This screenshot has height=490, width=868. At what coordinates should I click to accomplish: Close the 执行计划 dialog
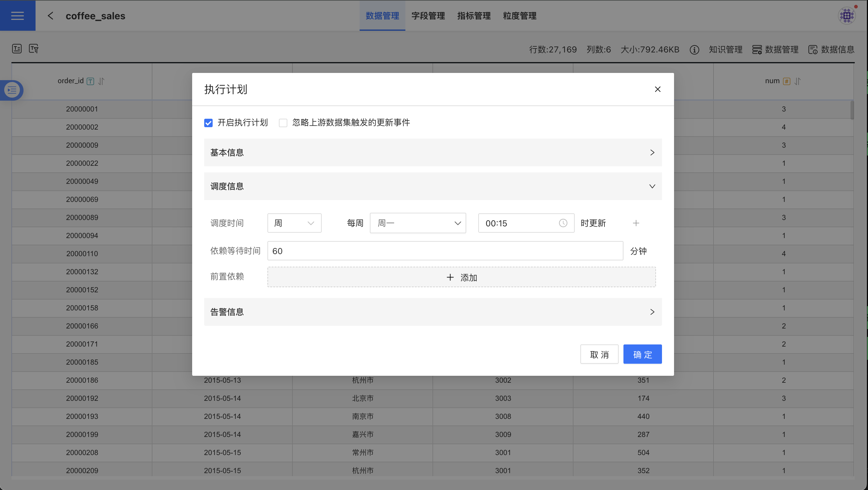point(657,89)
